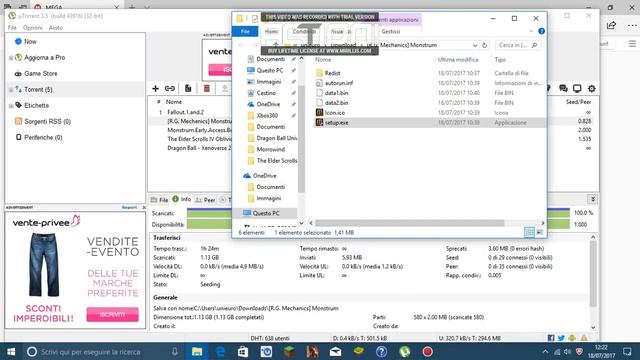This screenshot has width=640, height=360.
Task: Select autorun.inf in the file list
Action: [339, 83]
